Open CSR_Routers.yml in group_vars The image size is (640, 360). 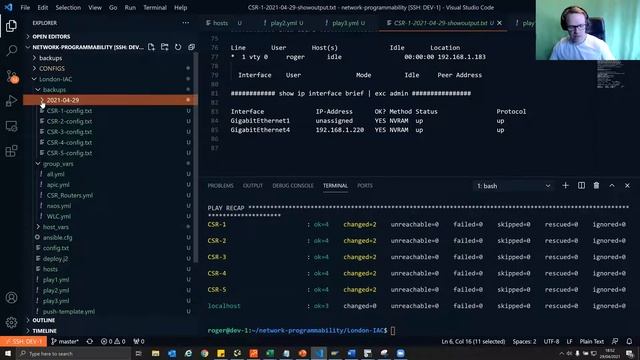pyautogui.click(x=69, y=196)
